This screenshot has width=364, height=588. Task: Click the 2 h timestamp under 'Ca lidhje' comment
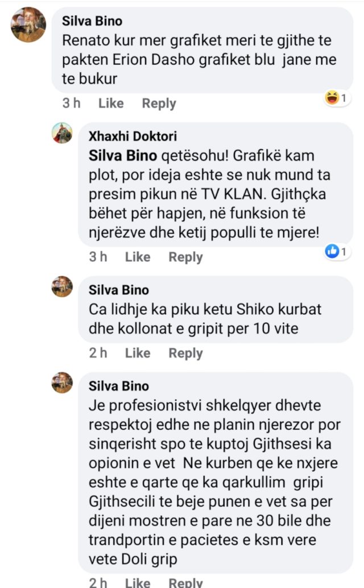(x=98, y=353)
